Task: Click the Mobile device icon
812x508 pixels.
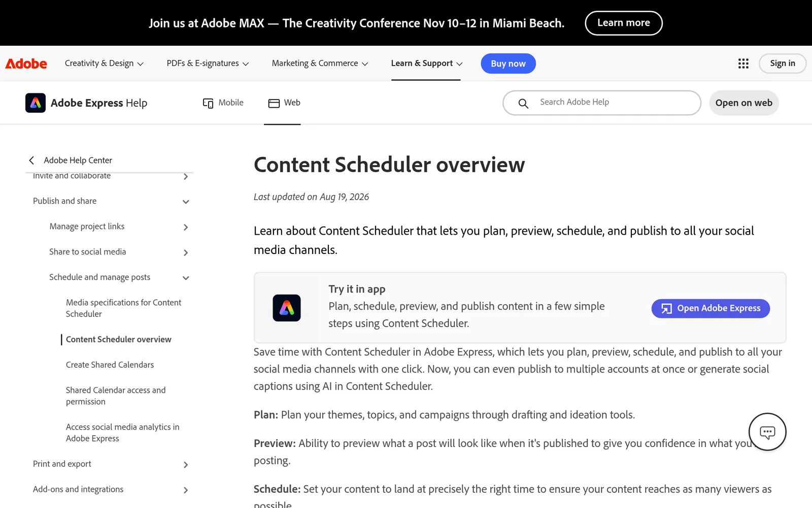Action: [208, 103]
